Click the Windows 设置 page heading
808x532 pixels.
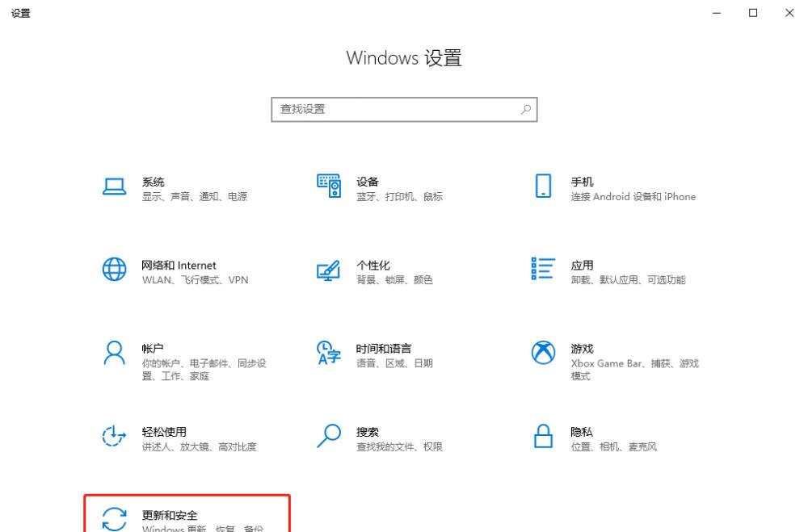pyautogui.click(x=404, y=57)
